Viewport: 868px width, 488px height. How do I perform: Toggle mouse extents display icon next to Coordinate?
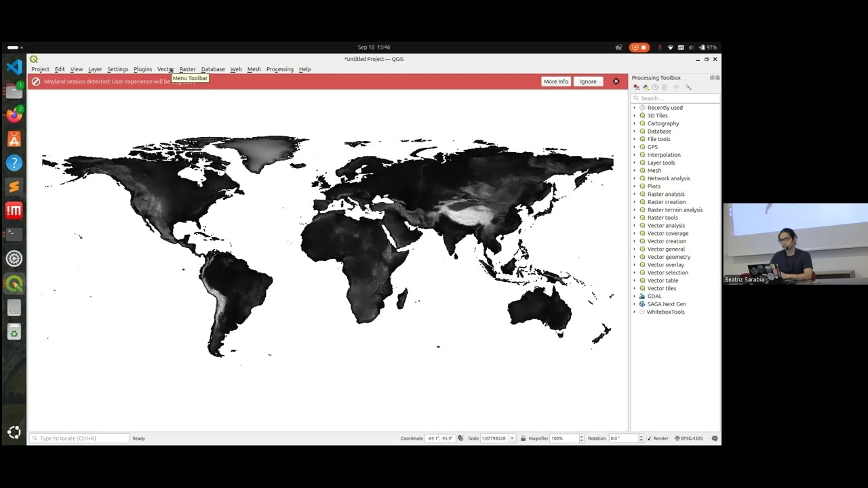(460, 439)
